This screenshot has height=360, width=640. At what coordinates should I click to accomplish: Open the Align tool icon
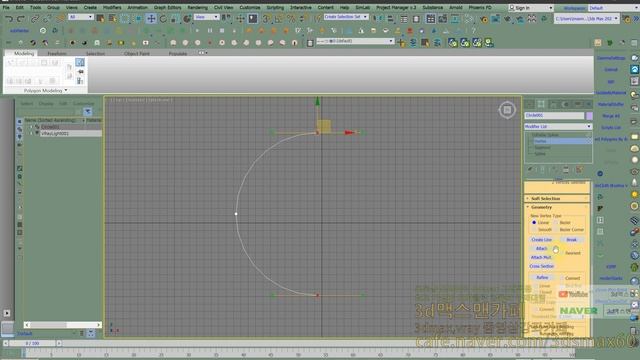(391, 18)
